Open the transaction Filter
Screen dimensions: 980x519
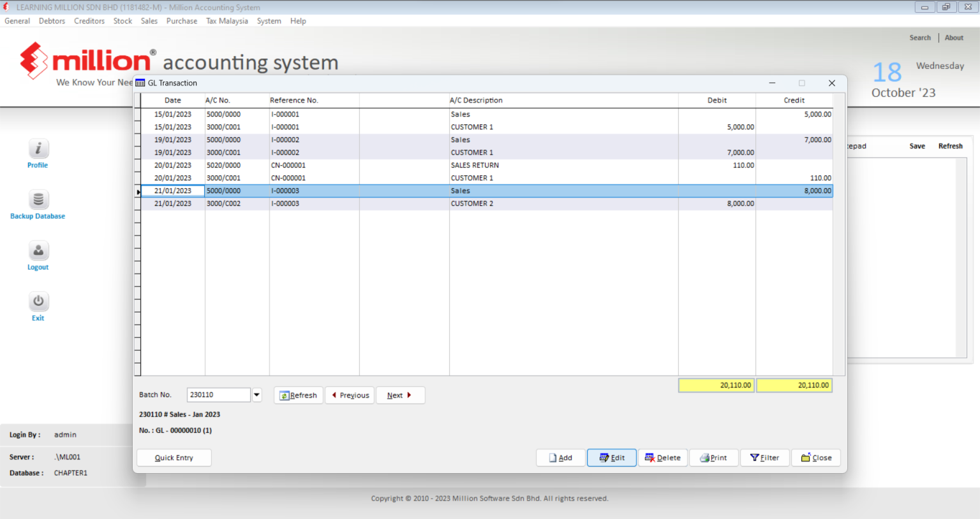[764, 457]
